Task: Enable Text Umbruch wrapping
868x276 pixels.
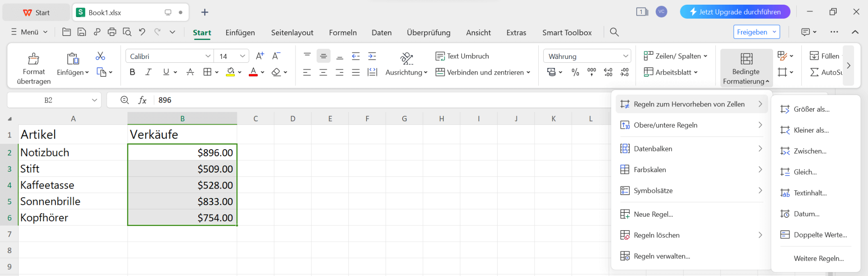Action: pos(462,56)
